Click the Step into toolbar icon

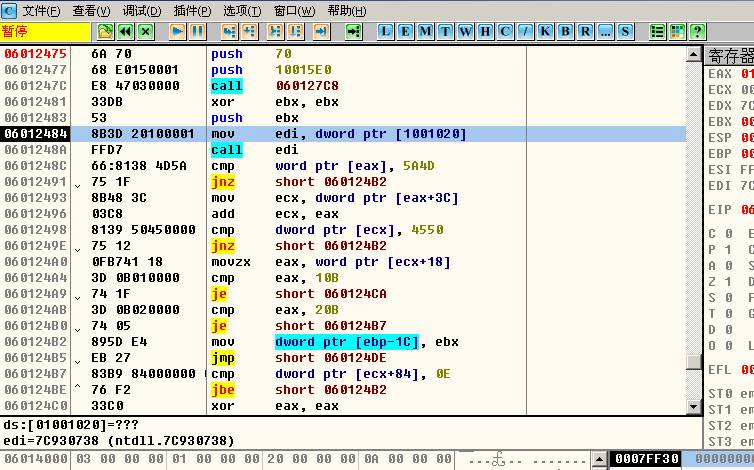click(229, 32)
